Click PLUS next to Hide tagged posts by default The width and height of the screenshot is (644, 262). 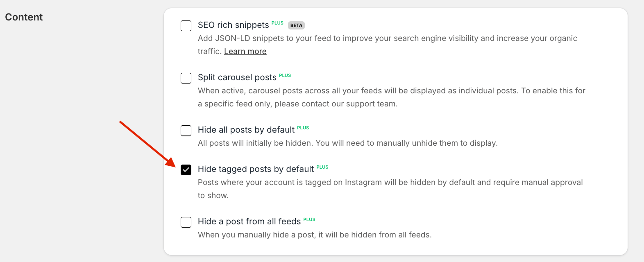pyautogui.click(x=322, y=167)
